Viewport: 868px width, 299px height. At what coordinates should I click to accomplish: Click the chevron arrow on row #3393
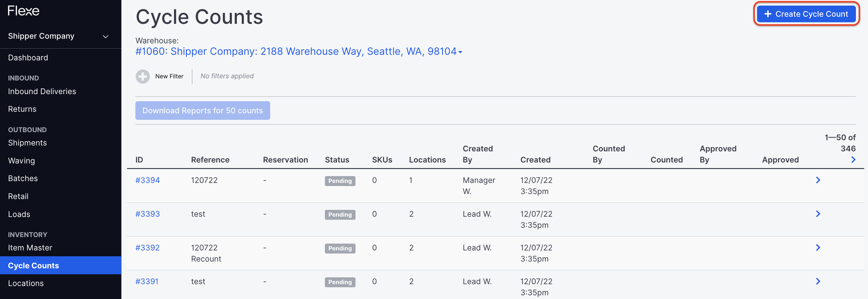[x=818, y=214]
